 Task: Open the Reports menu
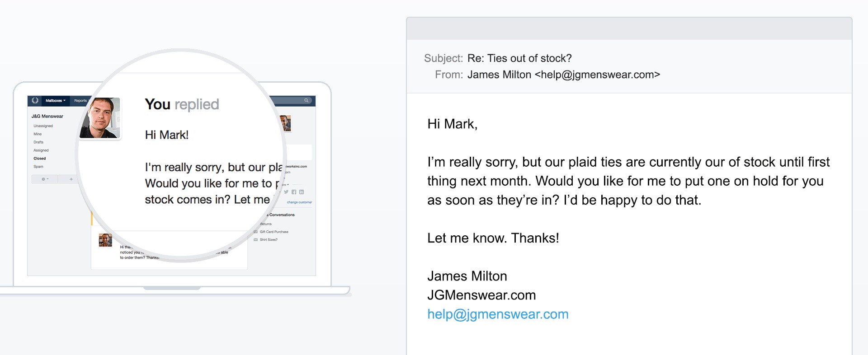[x=80, y=101]
